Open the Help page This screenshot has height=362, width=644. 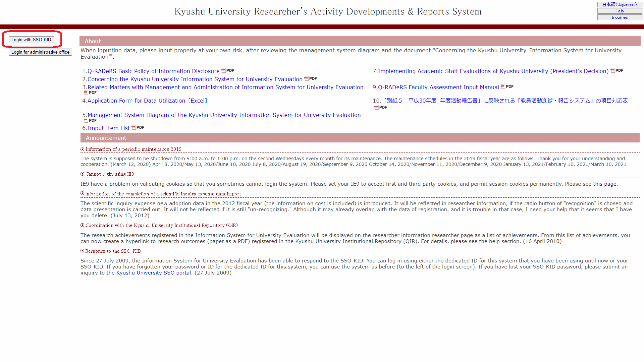tap(620, 11)
